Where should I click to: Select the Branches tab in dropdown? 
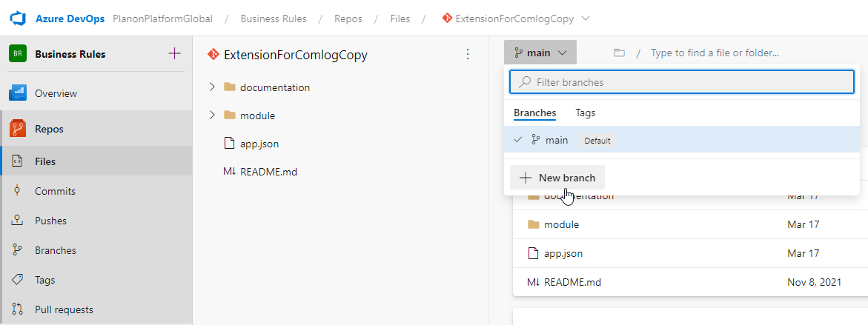pyautogui.click(x=534, y=113)
